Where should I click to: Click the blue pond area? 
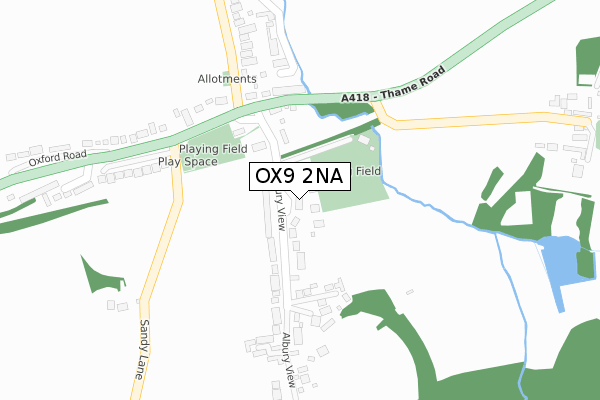(564, 261)
